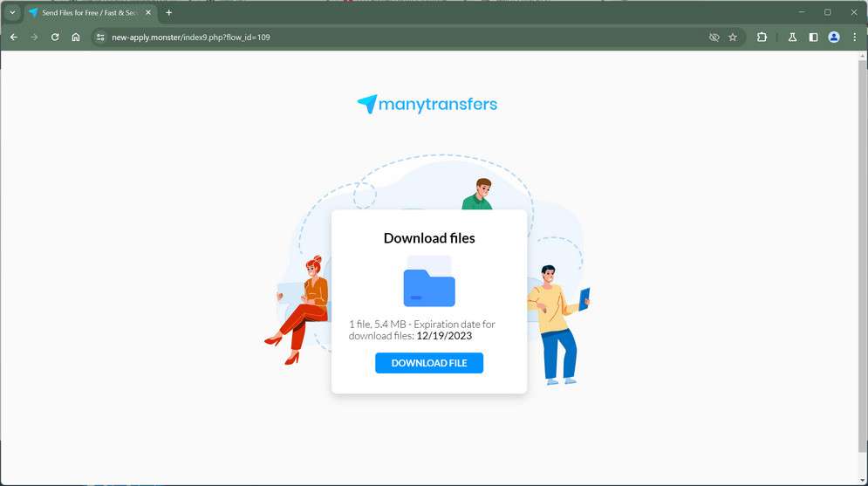Image resolution: width=868 pixels, height=486 pixels.
Task: Click the DOWNLOAD FILE button
Action: 429,363
